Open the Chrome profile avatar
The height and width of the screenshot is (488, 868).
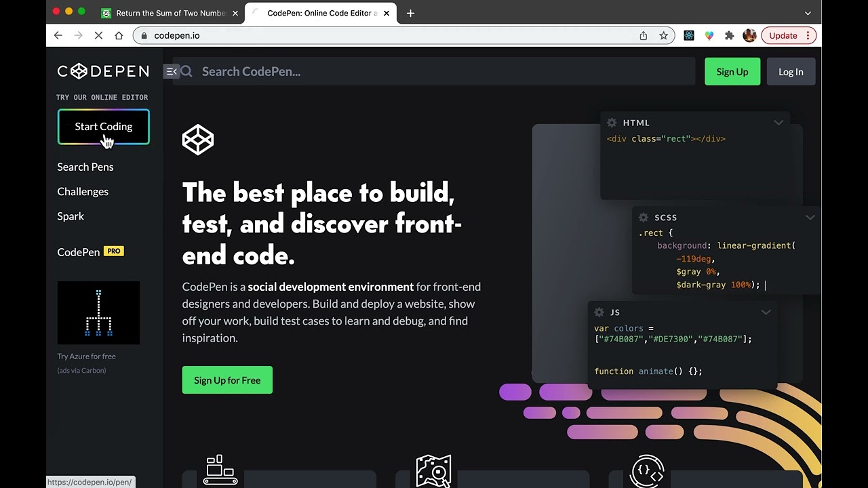(749, 35)
